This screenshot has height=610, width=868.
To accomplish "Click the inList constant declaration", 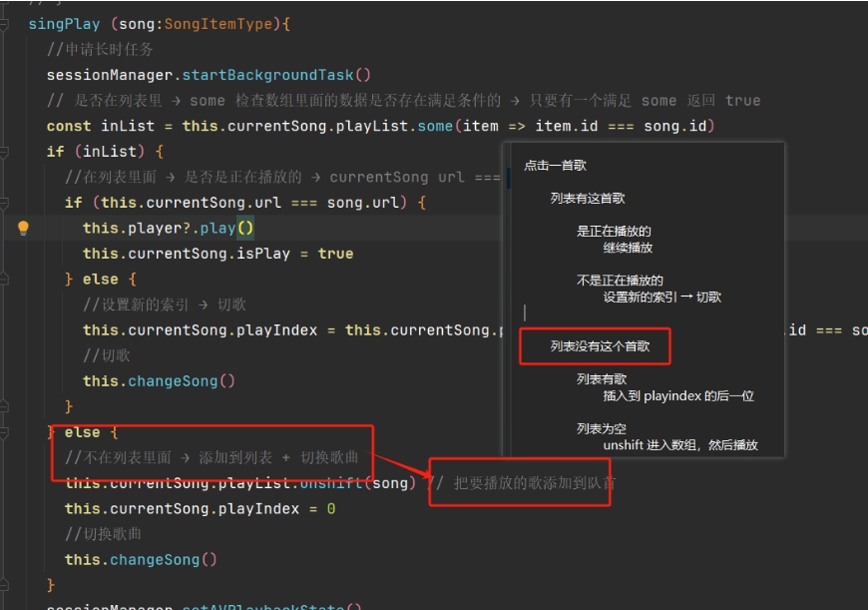I will tap(124, 126).
